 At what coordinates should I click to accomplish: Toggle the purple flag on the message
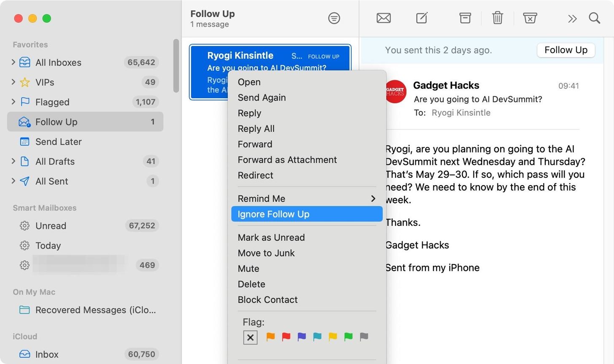click(302, 337)
